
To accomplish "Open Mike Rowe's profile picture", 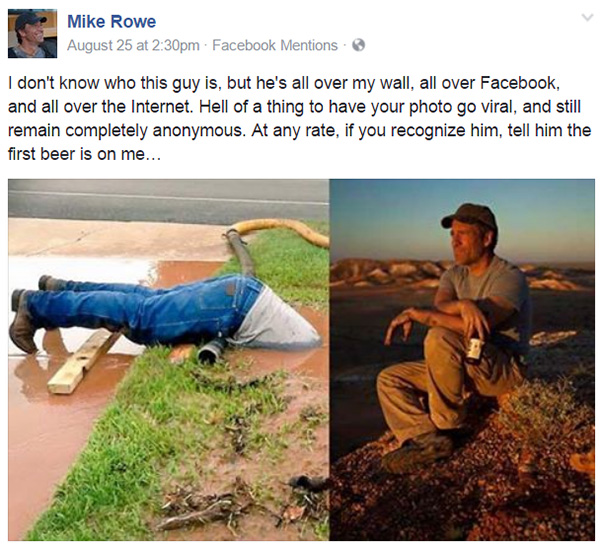I will (x=33, y=34).
